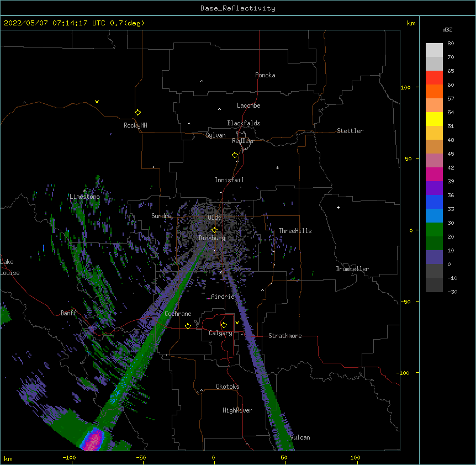Click the blue 36 dBZ legend swatch
476x465 pixels.
pos(434,202)
